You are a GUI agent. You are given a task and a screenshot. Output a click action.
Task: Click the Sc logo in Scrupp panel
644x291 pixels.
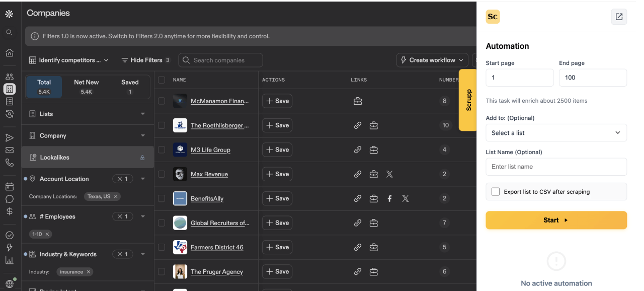493,17
